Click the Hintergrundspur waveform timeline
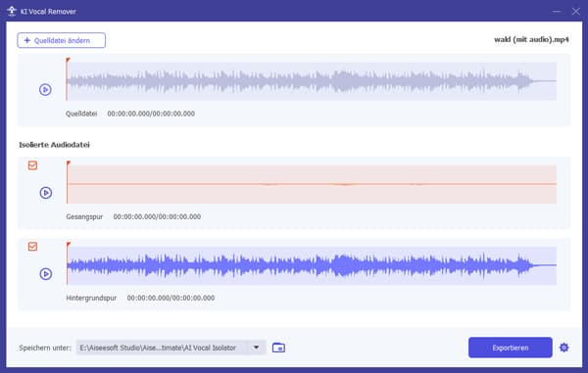 (312, 265)
